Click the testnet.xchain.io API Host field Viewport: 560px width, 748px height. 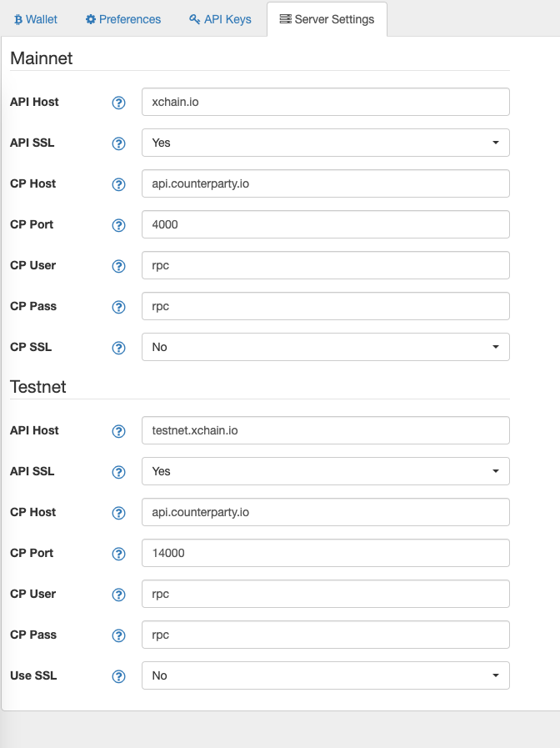326,430
